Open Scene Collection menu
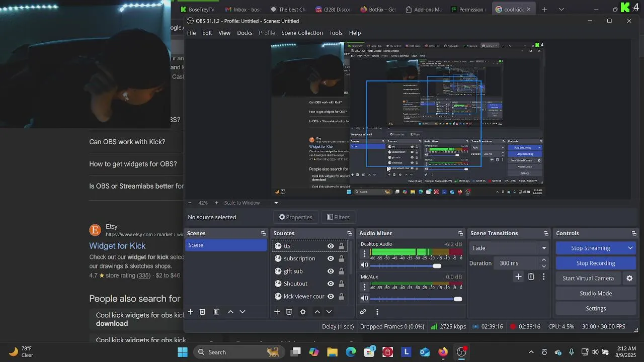Viewport: 644px width, 362px height. click(302, 33)
